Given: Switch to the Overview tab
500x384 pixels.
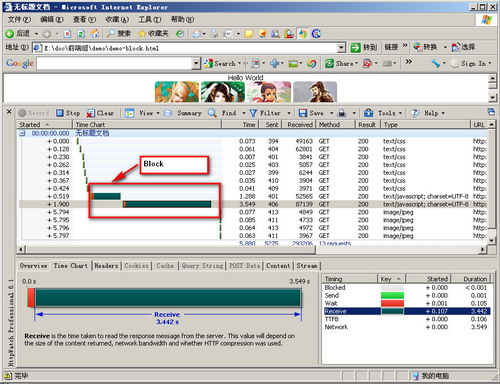Looking at the screenshot, I should pyautogui.click(x=33, y=266).
